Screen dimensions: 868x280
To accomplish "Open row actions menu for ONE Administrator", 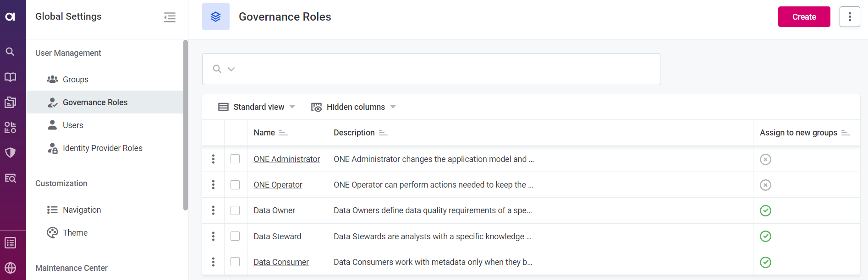I will point(213,159).
